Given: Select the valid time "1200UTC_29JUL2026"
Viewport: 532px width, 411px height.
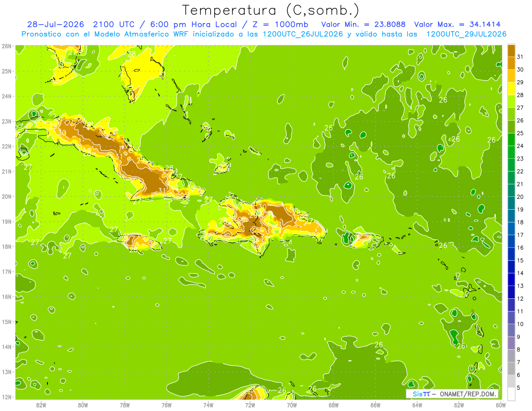Looking at the screenshot, I should 466,34.
